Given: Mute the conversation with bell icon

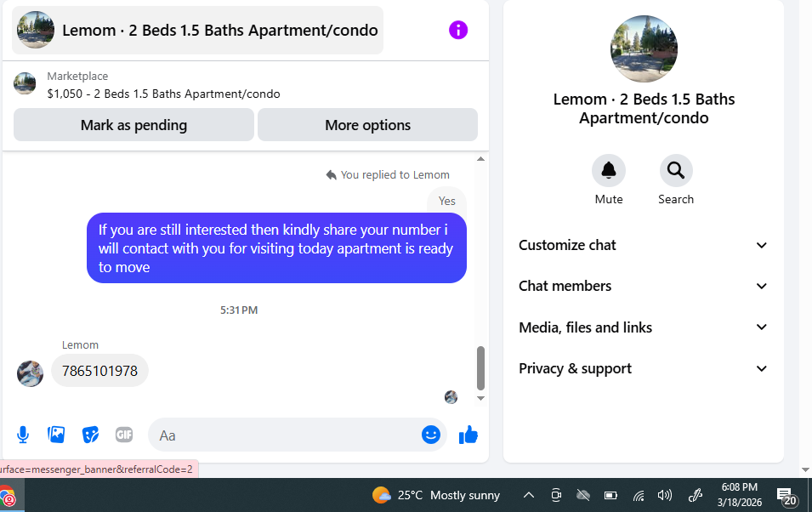Looking at the screenshot, I should tap(609, 170).
